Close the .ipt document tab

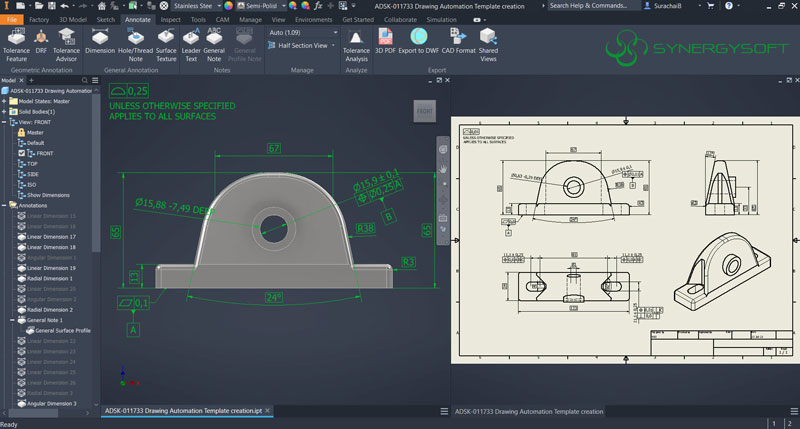point(267,411)
